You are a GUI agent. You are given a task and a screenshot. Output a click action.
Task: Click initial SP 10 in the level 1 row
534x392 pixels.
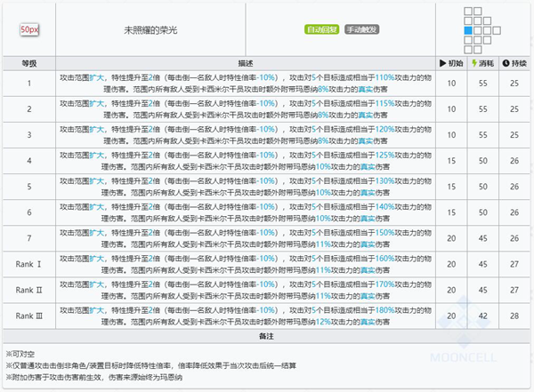pos(451,84)
